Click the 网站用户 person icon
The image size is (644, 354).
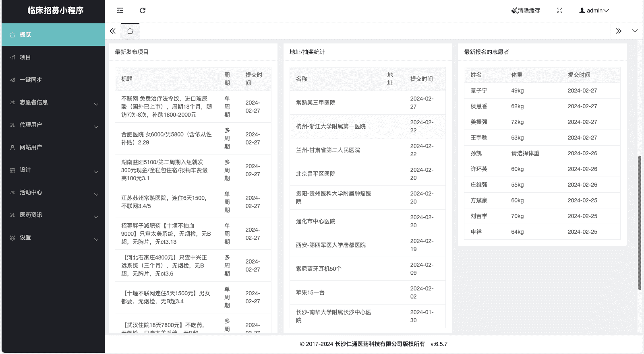coord(12,147)
